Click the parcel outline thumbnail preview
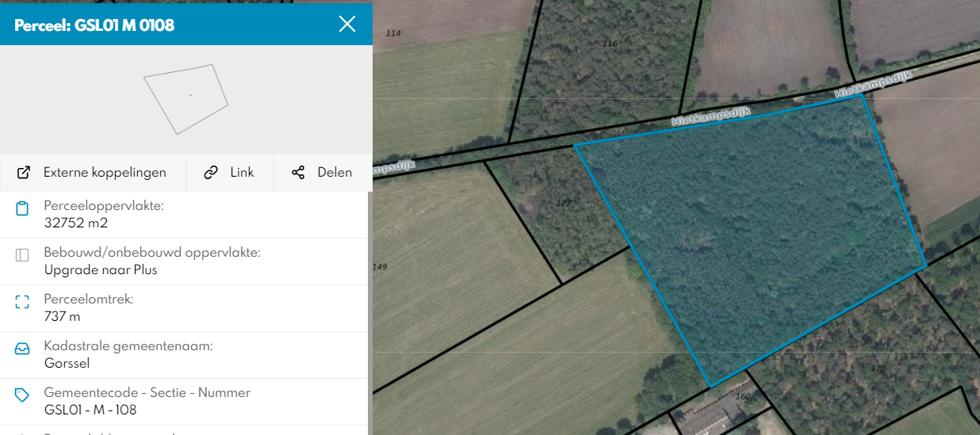This screenshot has height=435, width=980. pyautogui.click(x=186, y=99)
